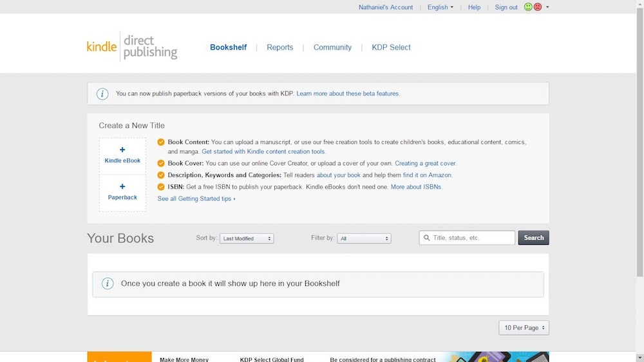Click the plus icon for Paperback
Image resolution: width=644 pixels, height=362 pixels.
tap(122, 187)
